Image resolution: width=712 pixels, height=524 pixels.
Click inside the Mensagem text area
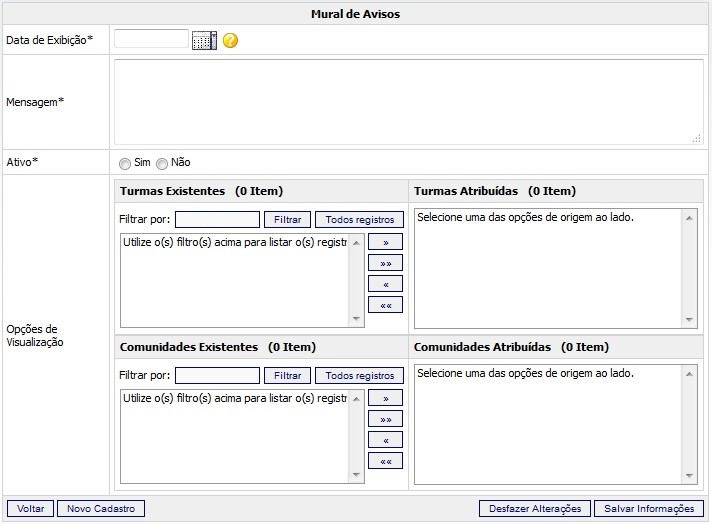407,102
